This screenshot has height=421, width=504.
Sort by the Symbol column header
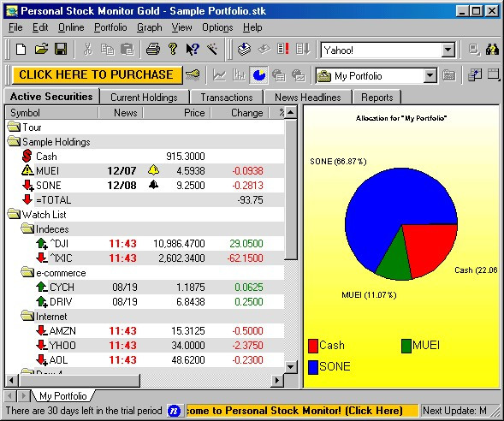pos(51,113)
